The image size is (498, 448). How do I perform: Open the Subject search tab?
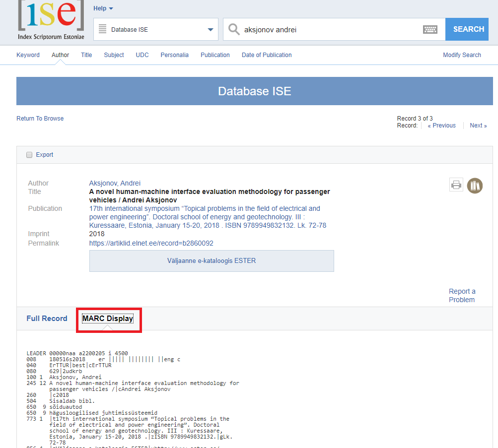click(x=114, y=55)
